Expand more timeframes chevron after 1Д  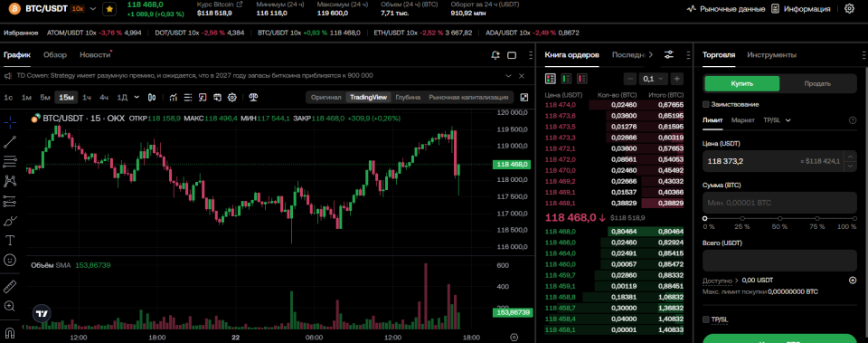pyautogui.click(x=137, y=98)
